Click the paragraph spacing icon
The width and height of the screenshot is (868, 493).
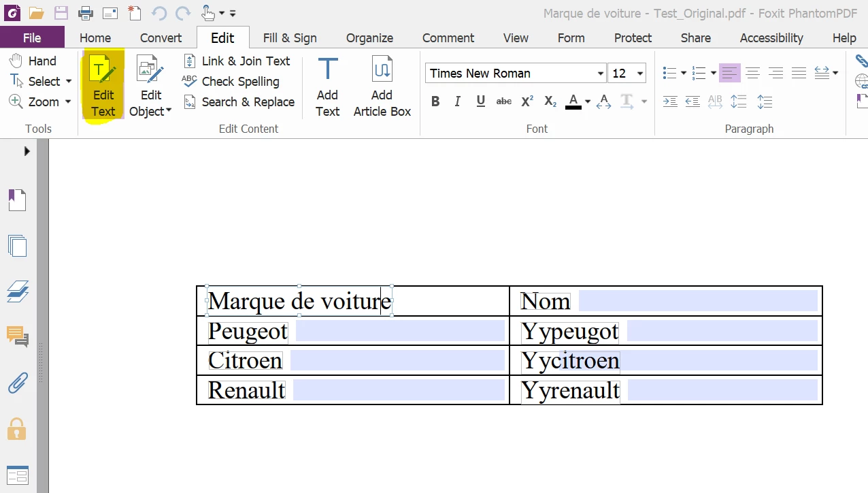pos(764,101)
